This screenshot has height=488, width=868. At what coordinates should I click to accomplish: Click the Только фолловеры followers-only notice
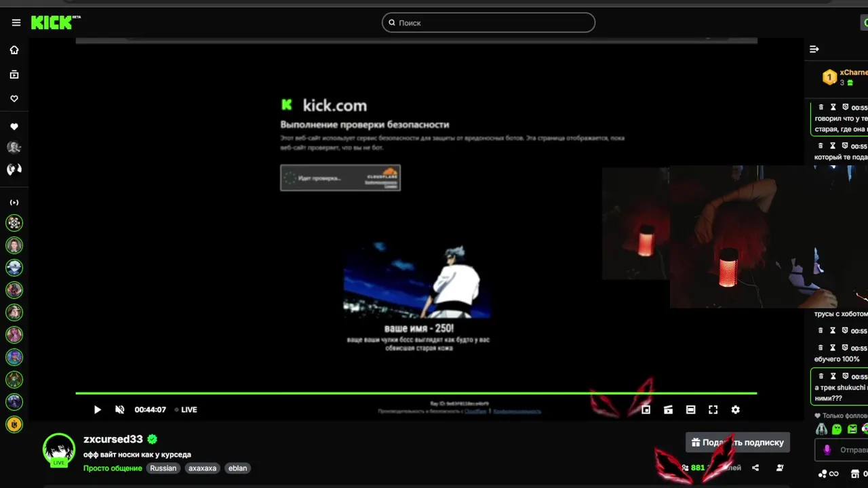click(x=842, y=415)
